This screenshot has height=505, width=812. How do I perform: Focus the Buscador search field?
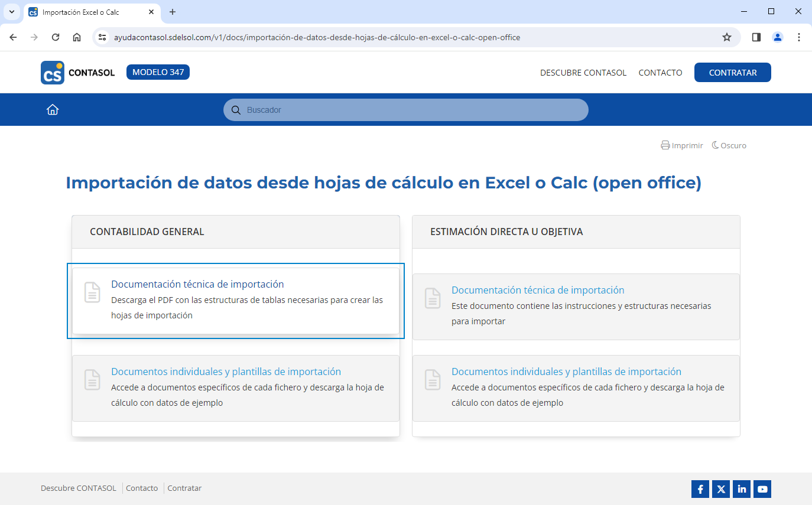click(x=406, y=110)
